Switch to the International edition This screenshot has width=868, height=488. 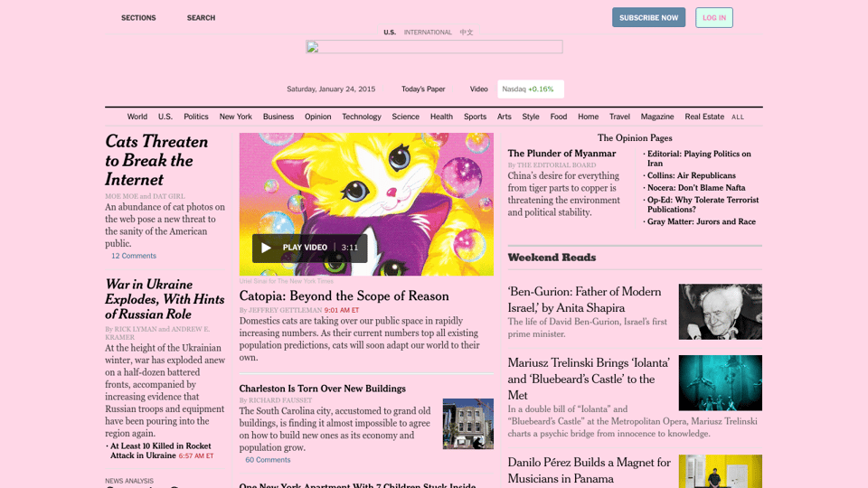pos(428,33)
